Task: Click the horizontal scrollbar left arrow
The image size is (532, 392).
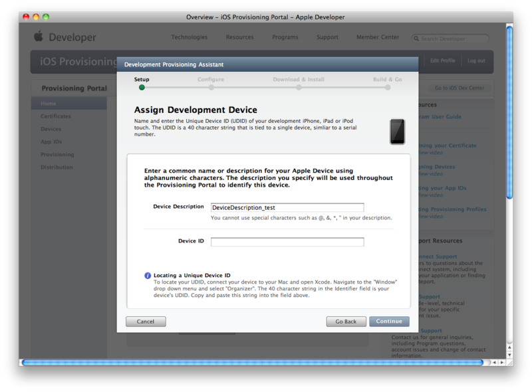Action: coord(495,363)
